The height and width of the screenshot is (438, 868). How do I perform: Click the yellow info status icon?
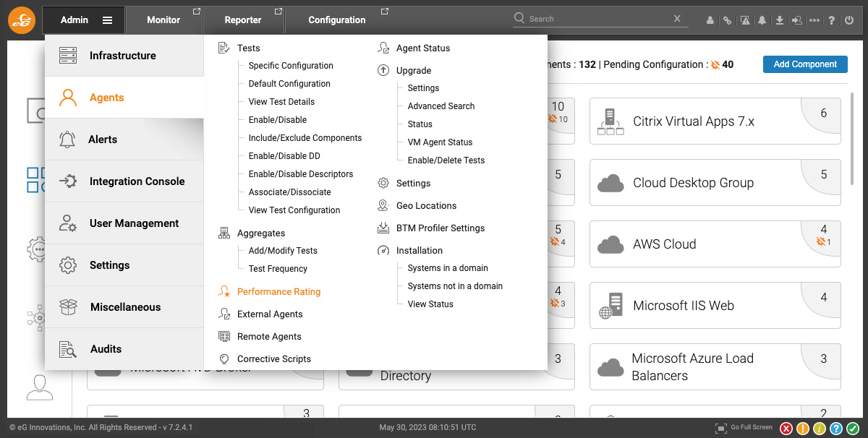pos(820,428)
